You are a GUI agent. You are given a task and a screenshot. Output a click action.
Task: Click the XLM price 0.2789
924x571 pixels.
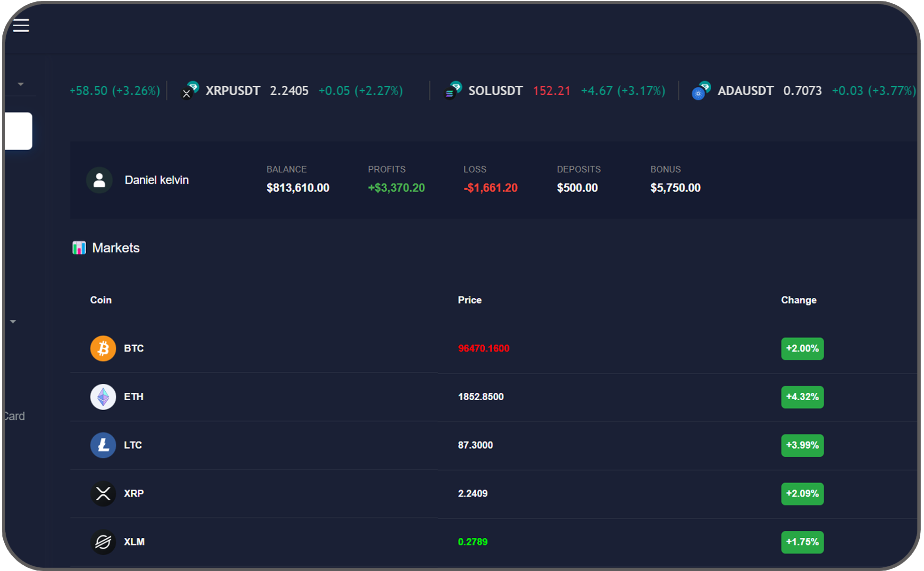(x=472, y=542)
